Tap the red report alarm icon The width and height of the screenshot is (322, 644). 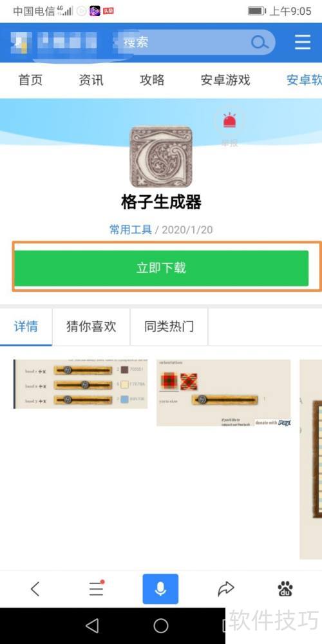click(x=230, y=122)
